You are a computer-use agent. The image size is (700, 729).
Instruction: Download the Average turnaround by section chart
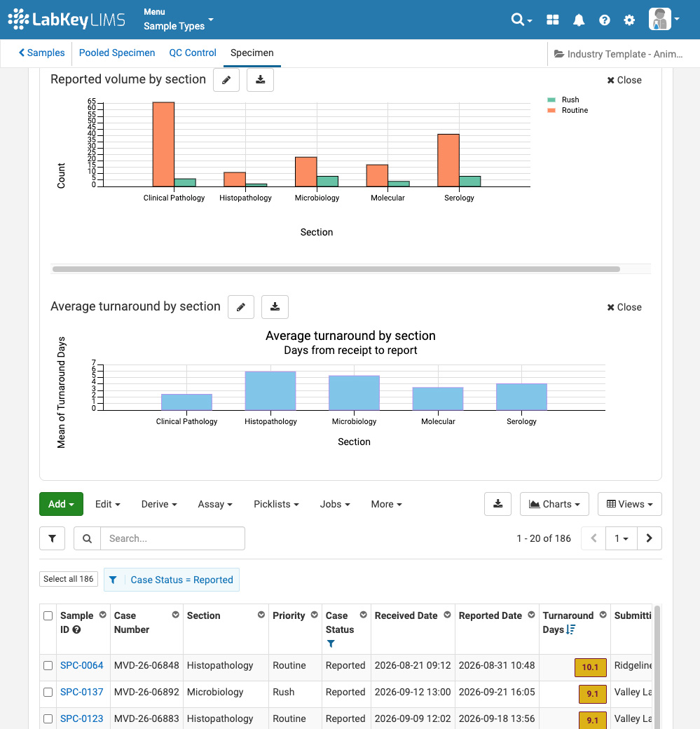275,307
